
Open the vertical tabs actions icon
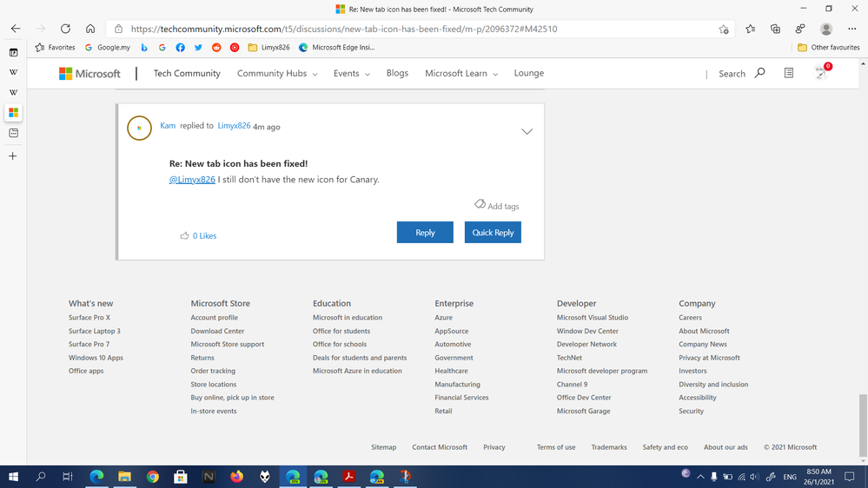(x=13, y=53)
